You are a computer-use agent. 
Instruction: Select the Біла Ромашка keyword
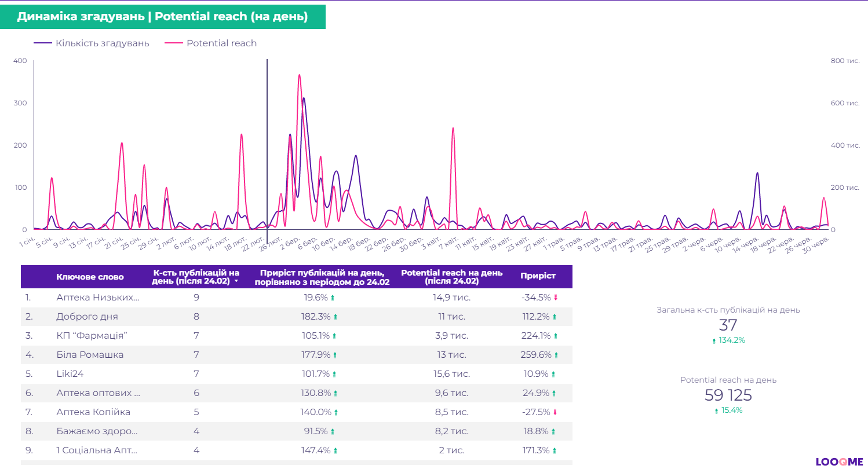click(90, 355)
